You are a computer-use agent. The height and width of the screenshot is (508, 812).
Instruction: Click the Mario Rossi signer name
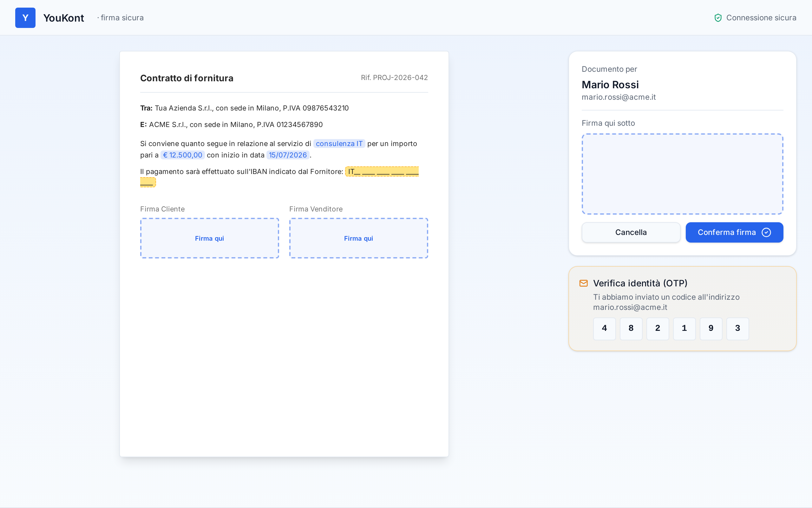[x=610, y=85]
